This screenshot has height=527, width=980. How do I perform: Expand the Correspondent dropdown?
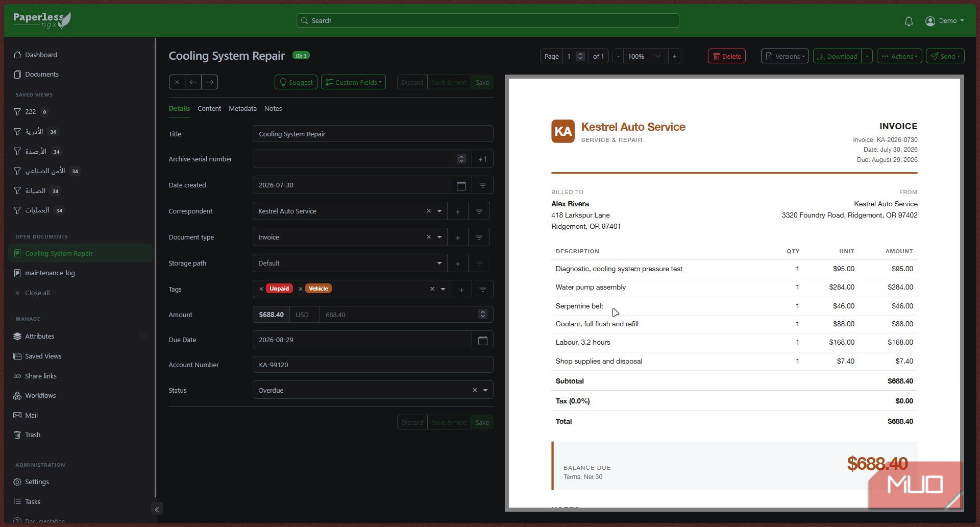pos(439,211)
